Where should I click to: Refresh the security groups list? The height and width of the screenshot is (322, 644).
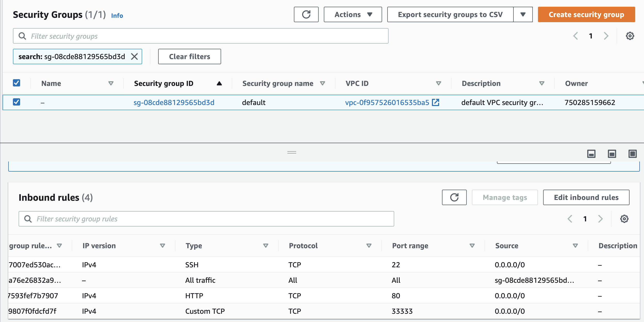306,14
